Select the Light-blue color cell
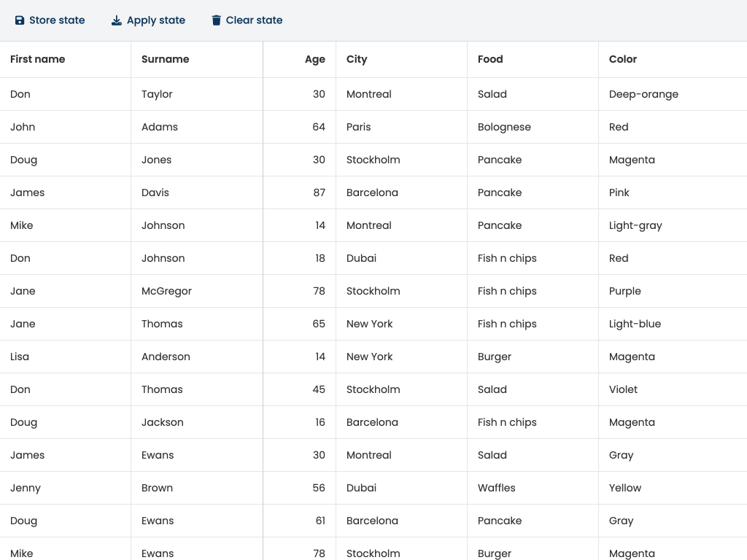 click(635, 324)
